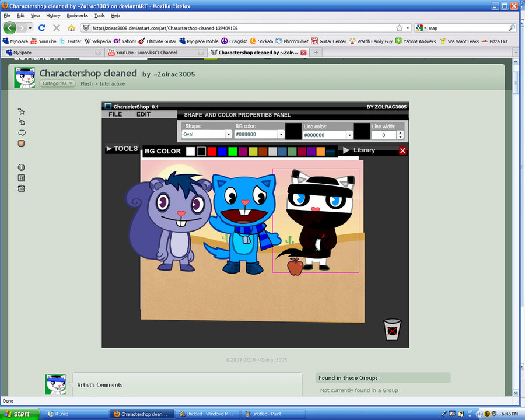Screen dimensions: 525x420
Task: Click the Line width stepper arrows
Action: 400,135
